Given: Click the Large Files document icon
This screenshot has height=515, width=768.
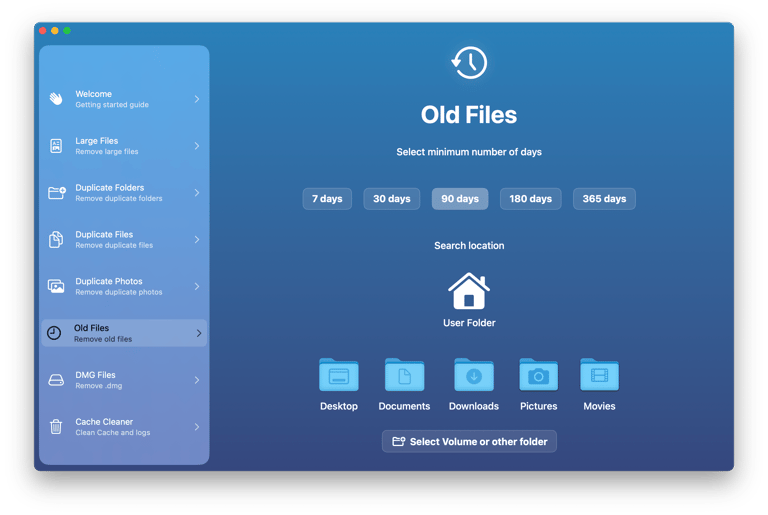Looking at the screenshot, I should (56, 146).
